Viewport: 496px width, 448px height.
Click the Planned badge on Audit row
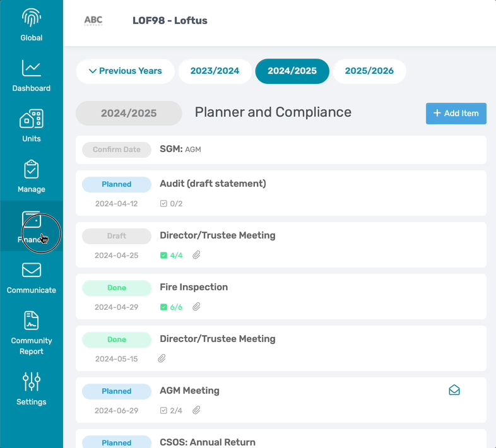coord(116,184)
